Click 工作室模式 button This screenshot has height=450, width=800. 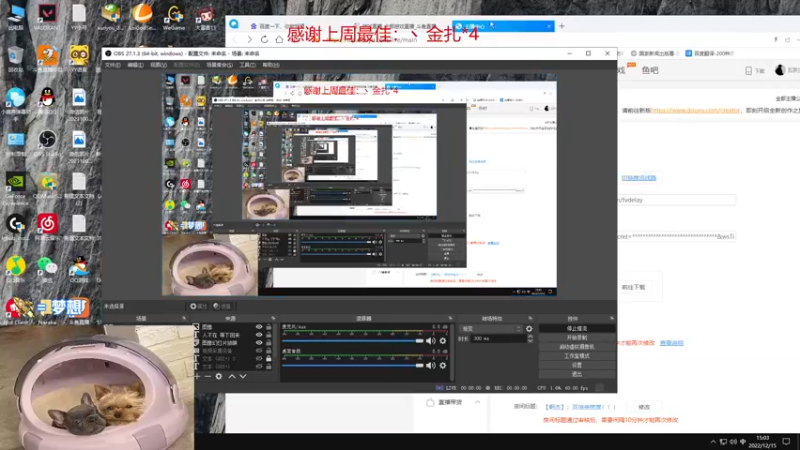[577, 356]
